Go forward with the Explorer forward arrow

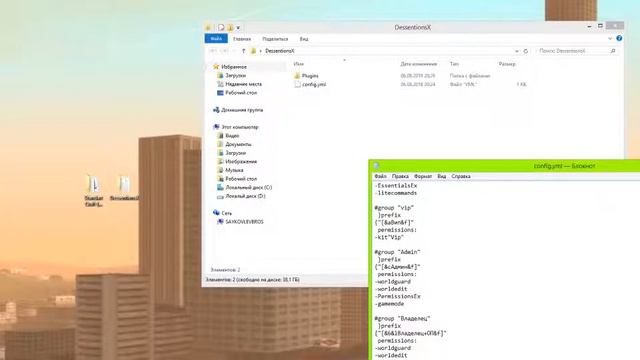224,51
